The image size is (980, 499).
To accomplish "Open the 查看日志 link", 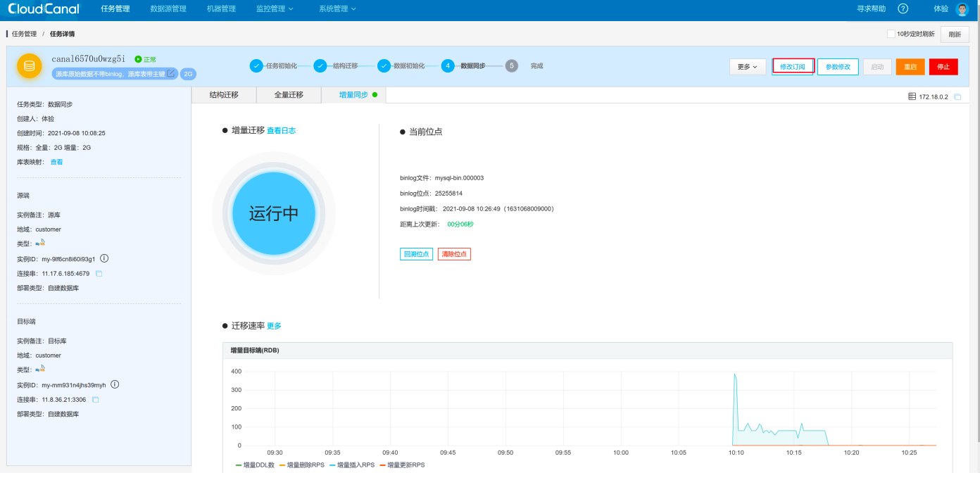I will 281,131.
